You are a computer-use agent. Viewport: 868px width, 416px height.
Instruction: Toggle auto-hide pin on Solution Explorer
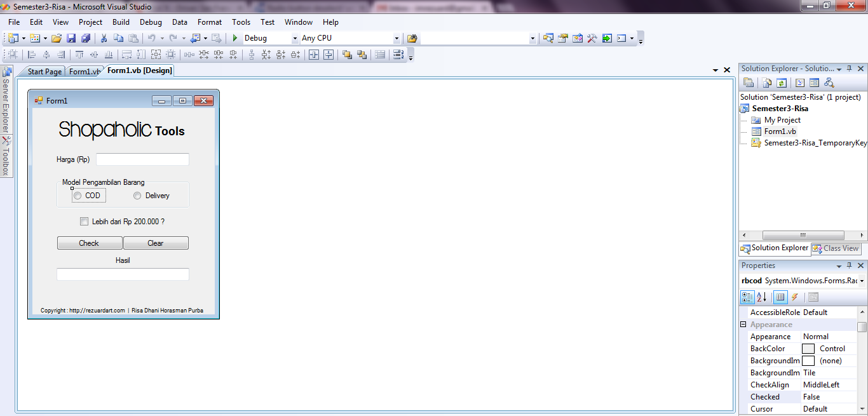(850, 69)
